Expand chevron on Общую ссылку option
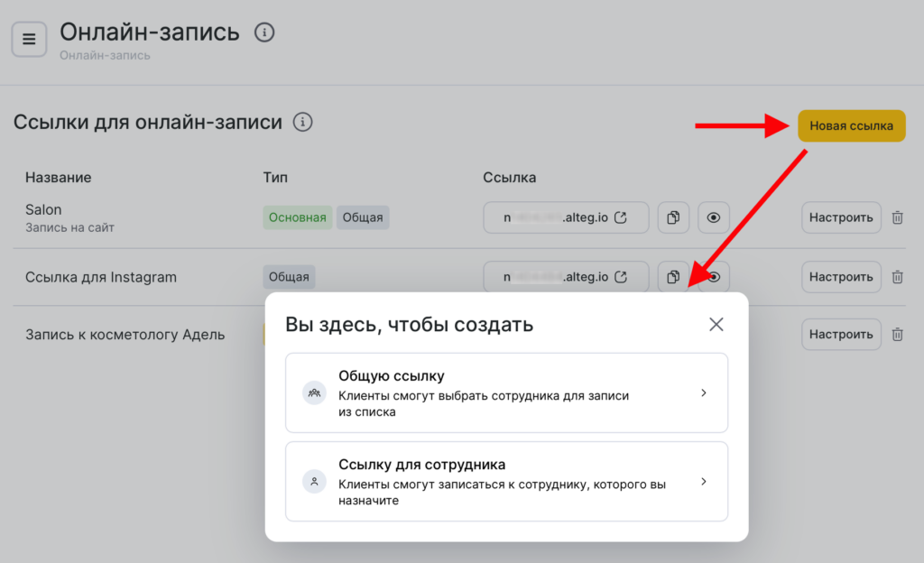Viewport: 924px width, 563px height. click(x=704, y=393)
